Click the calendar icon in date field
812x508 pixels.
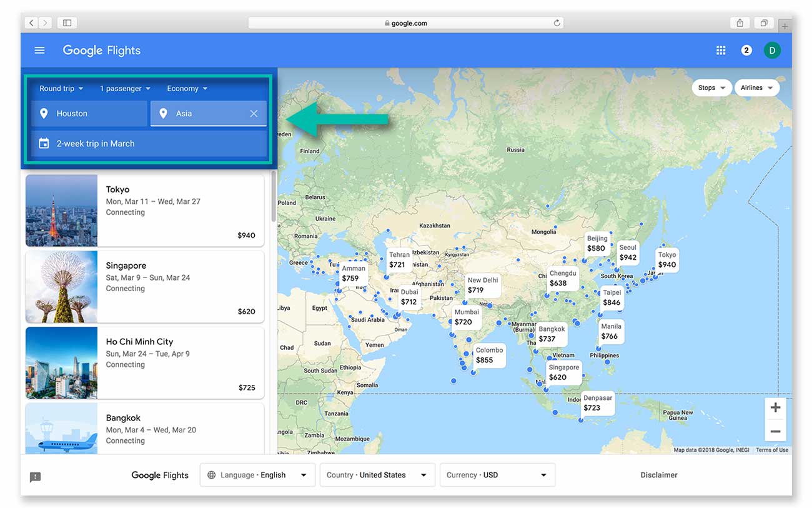44,143
